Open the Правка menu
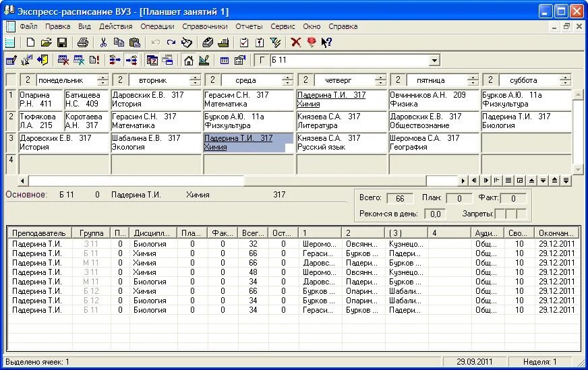Image resolution: width=588 pixels, height=370 pixels. tap(58, 26)
